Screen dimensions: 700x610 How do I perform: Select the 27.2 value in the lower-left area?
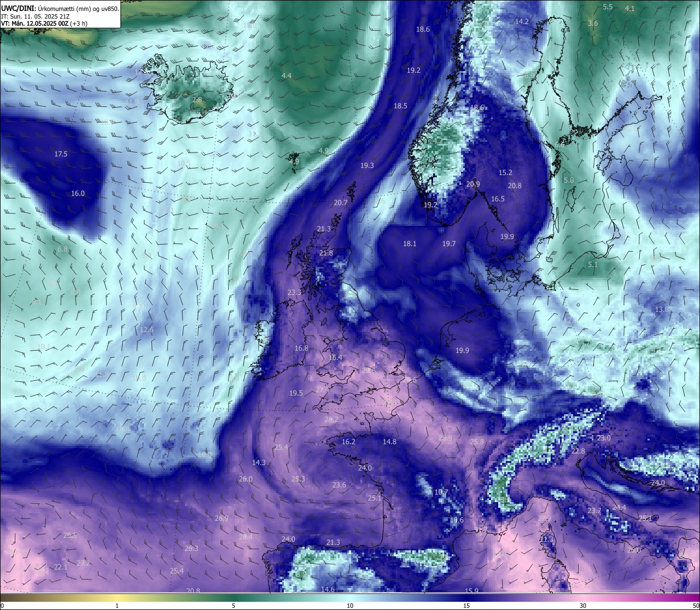[83, 563]
